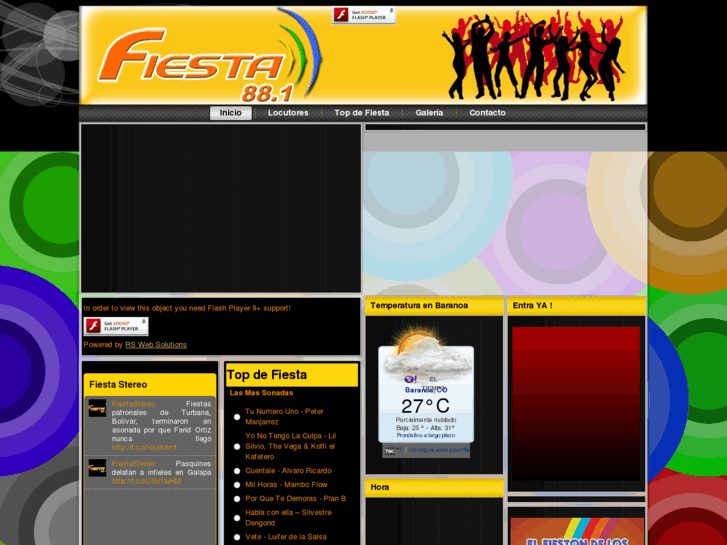Open the Locutores menu item
This screenshot has width=727, height=545.
coord(288,113)
